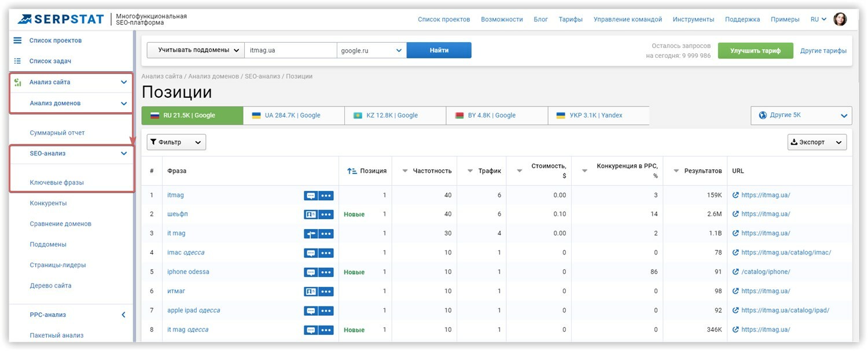Open Тарифы in top menu
The image size is (868, 351).
coord(571,20)
